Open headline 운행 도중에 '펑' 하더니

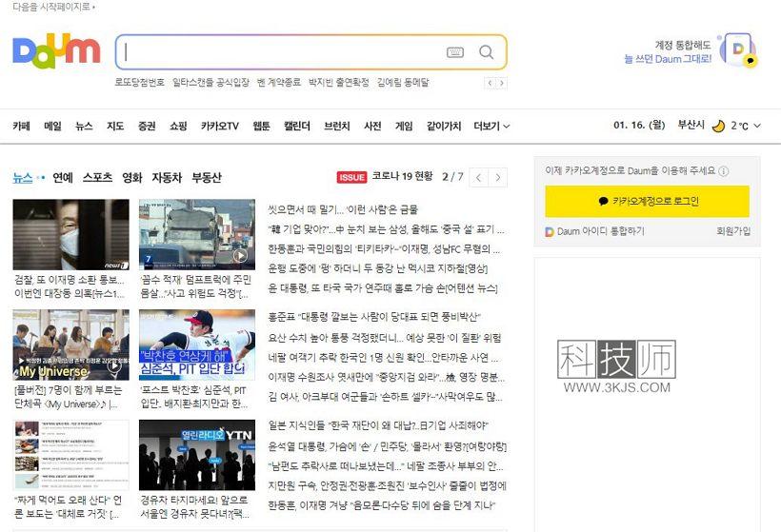(x=377, y=268)
